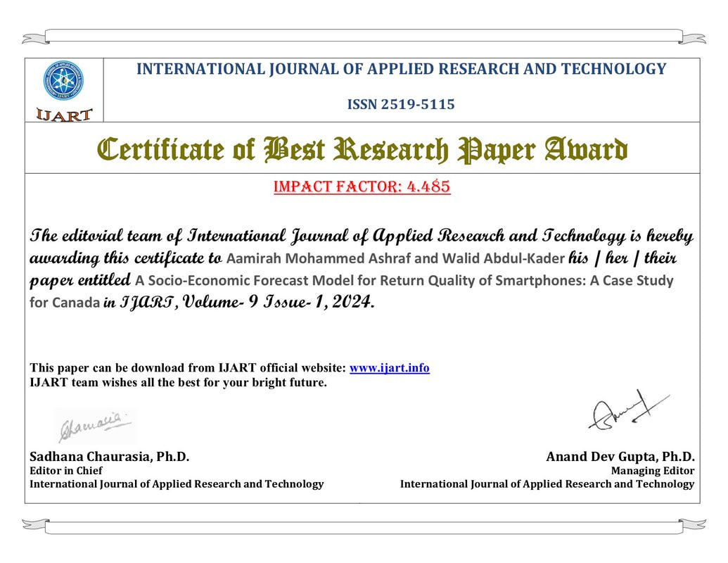Click the journal name under Editor in Chief
This screenshot has width=728, height=563.
point(177,484)
